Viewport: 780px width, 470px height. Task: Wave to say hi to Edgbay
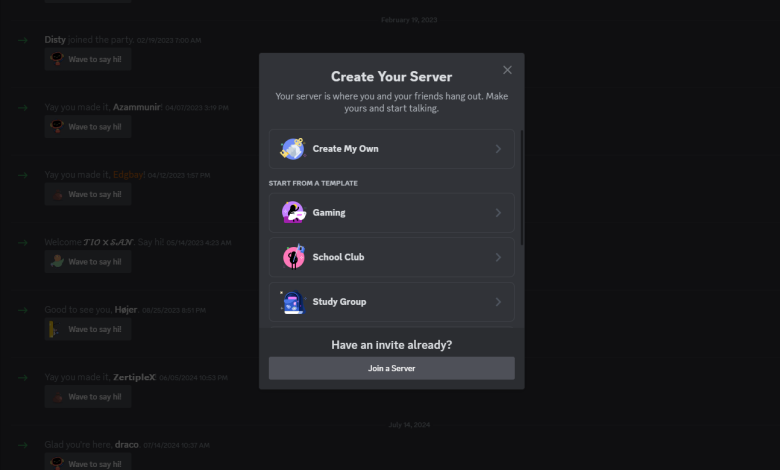click(88, 194)
